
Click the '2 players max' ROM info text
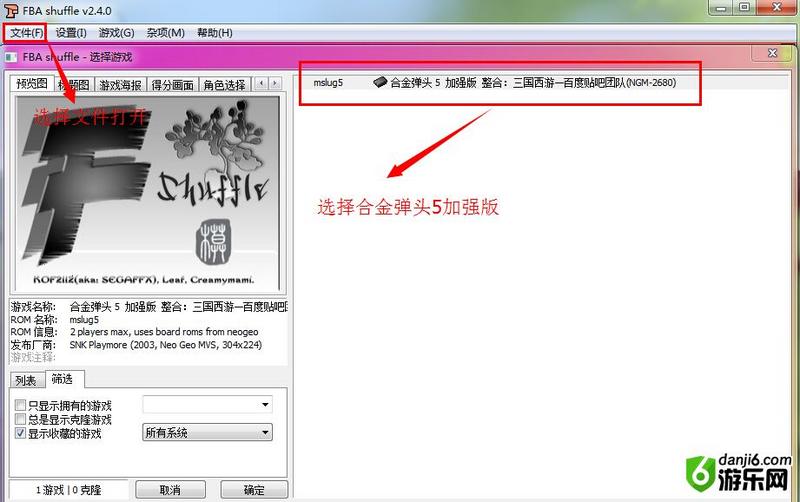point(164,332)
